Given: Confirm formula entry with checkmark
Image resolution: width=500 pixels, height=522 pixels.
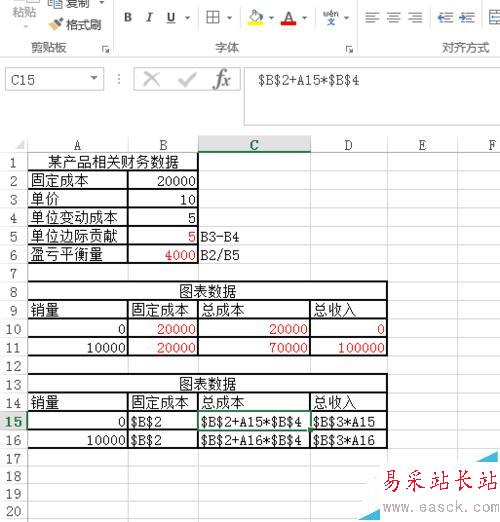Looking at the screenshot, I should [x=187, y=79].
